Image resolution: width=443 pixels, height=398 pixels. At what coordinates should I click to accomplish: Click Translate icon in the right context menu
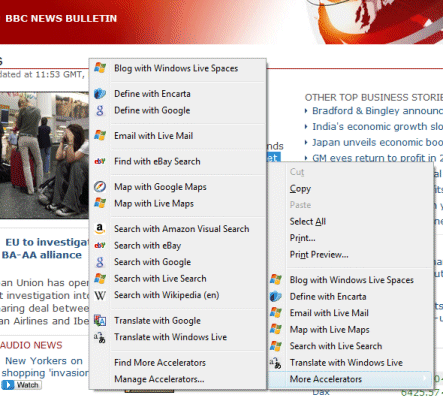276,363
